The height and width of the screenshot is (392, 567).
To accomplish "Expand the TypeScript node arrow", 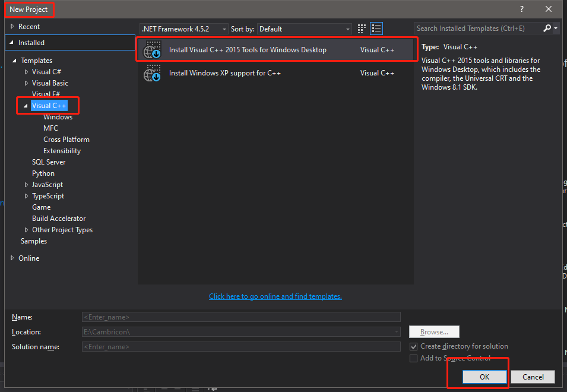I will [26, 196].
